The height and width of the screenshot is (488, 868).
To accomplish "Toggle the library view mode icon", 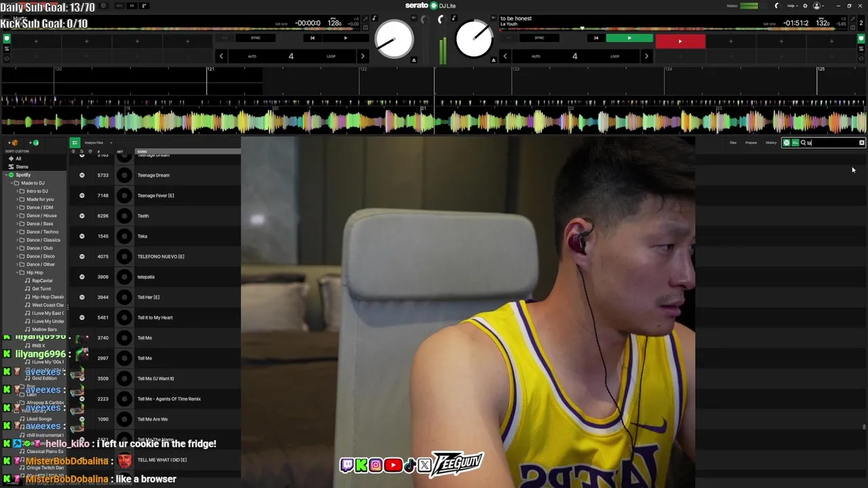I will [x=75, y=143].
